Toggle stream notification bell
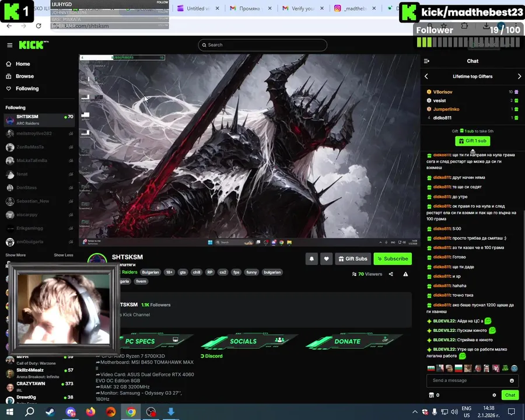This screenshot has height=420, width=525. tap(311, 259)
